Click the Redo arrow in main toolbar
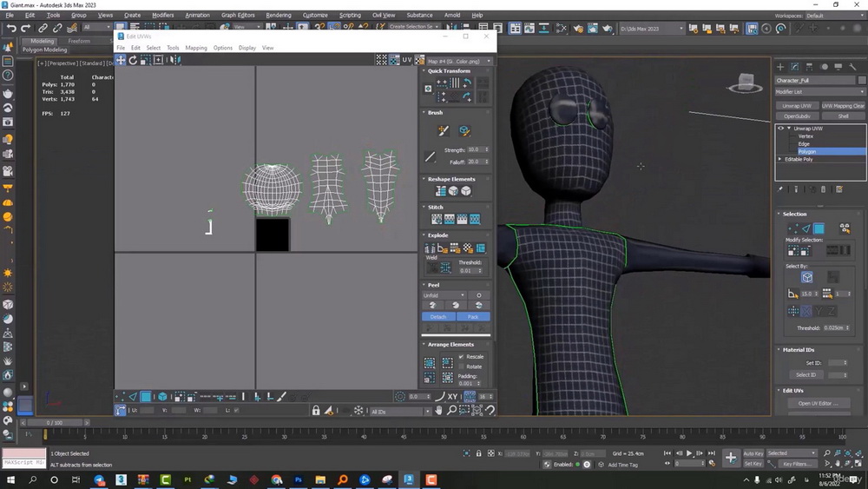The image size is (868, 489). [x=25, y=28]
